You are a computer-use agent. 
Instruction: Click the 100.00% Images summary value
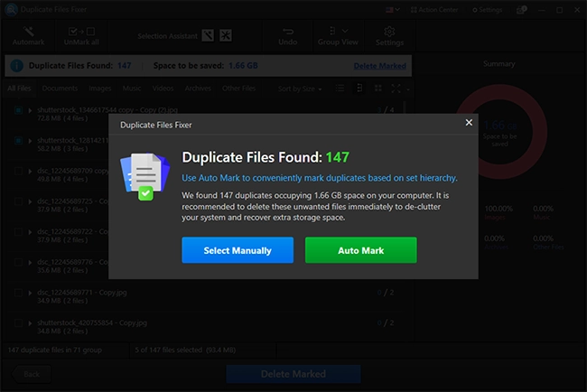pyautogui.click(x=498, y=209)
